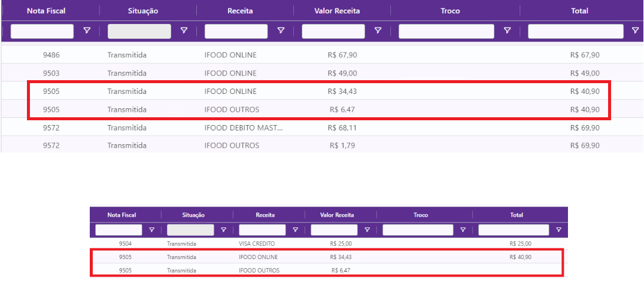Image resolution: width=644 pixels, height=283 pixels.
Task: Click Receita filter funnel in top table
Action: (281, 31)
